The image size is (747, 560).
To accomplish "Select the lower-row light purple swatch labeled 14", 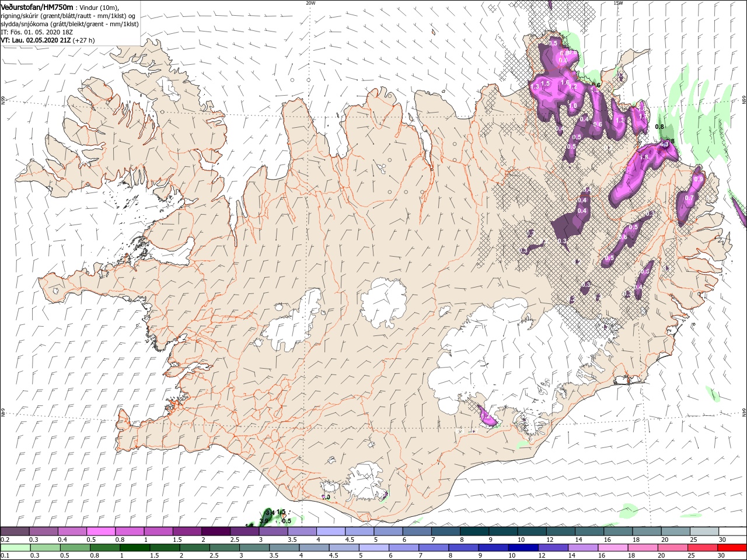I will point(582,548).
